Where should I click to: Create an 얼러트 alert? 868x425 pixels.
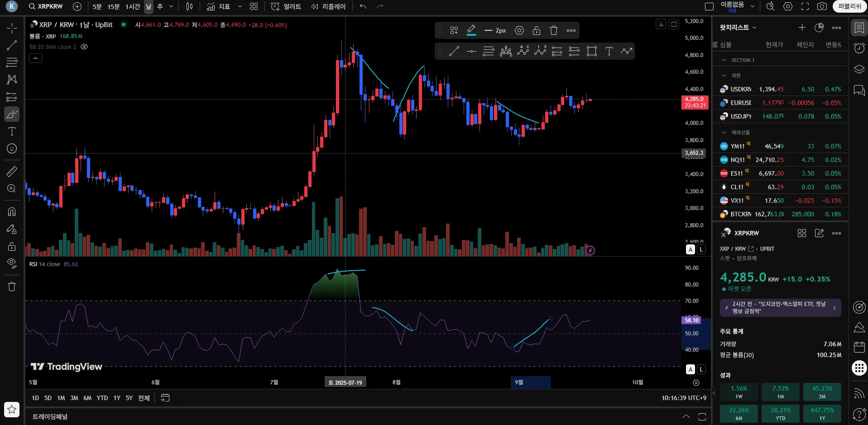[286, 6]
